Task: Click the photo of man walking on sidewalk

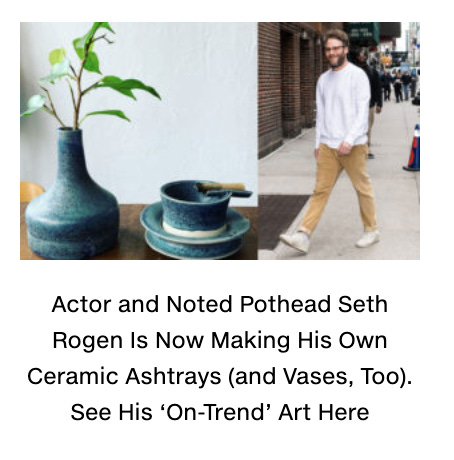Action: pos(339,141)
